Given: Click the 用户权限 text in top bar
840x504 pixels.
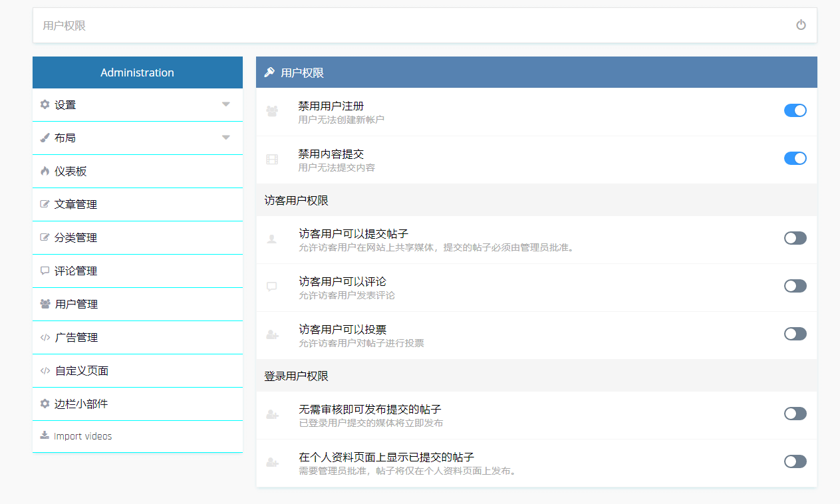Looking at the screenshot, I should point(65,26).
